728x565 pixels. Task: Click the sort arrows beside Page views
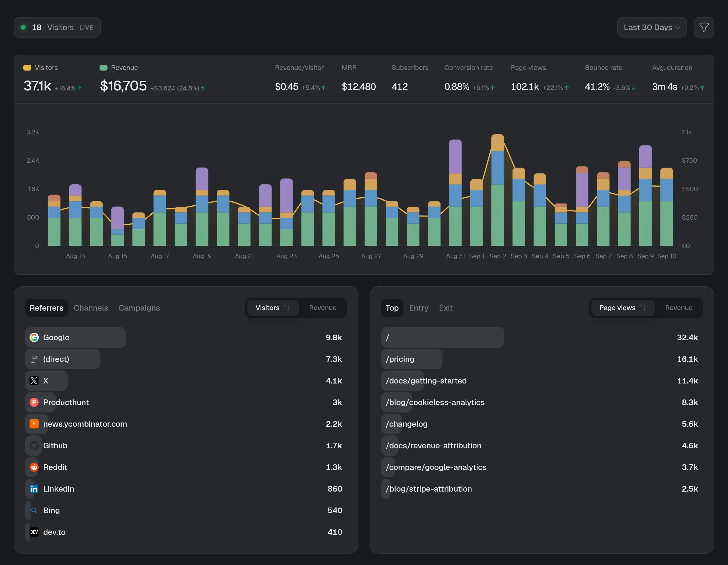(x=643, y=308)
